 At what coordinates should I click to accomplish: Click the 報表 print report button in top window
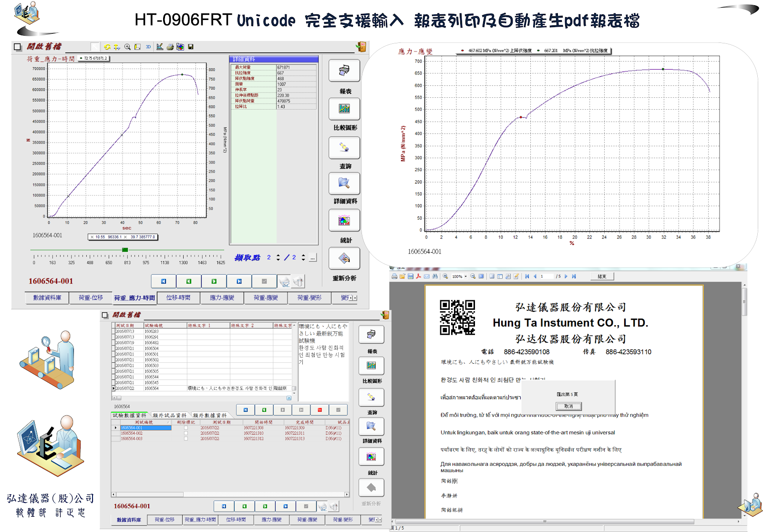(344, 71)
